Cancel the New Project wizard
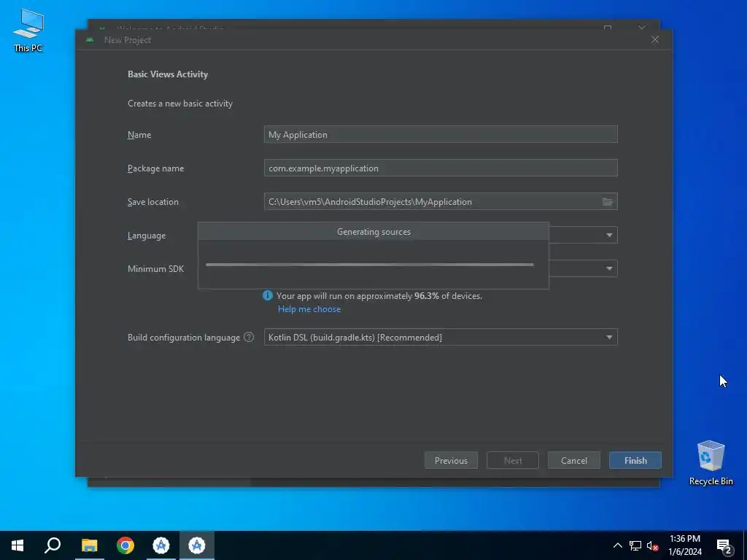The width and height of the screenshot is (747, 560). coord(574,461)
